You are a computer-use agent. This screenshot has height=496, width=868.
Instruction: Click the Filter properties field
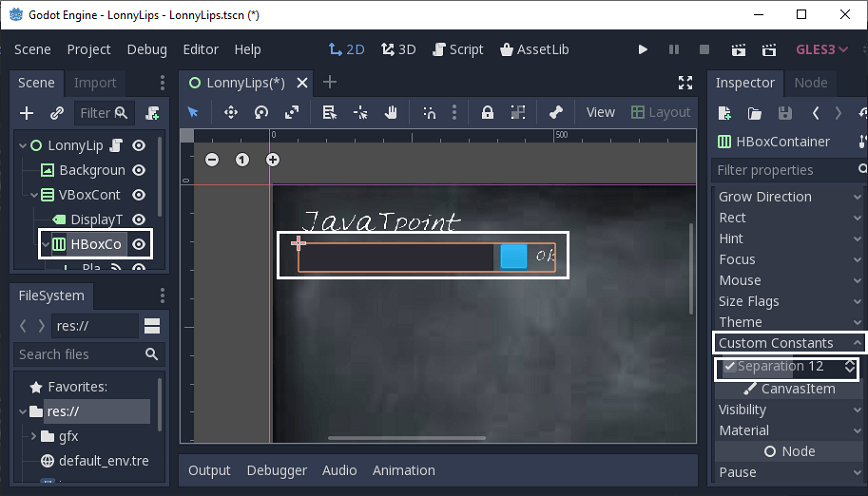tap(786, 170)
